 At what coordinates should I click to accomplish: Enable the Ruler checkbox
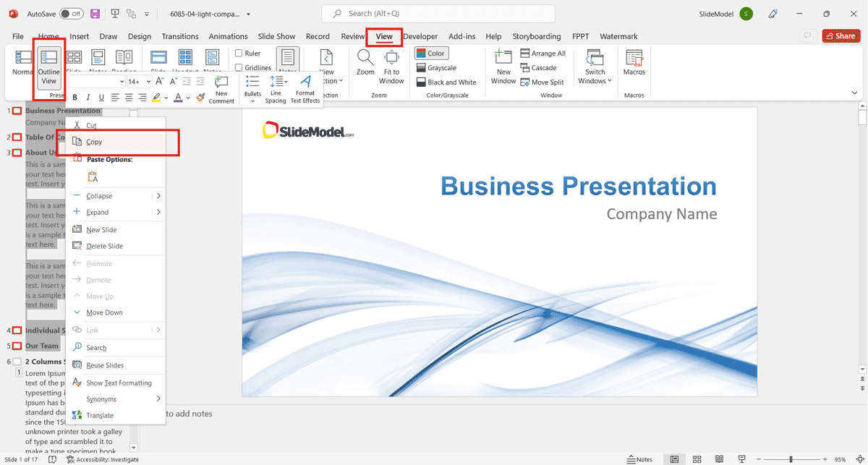point(239,53)
